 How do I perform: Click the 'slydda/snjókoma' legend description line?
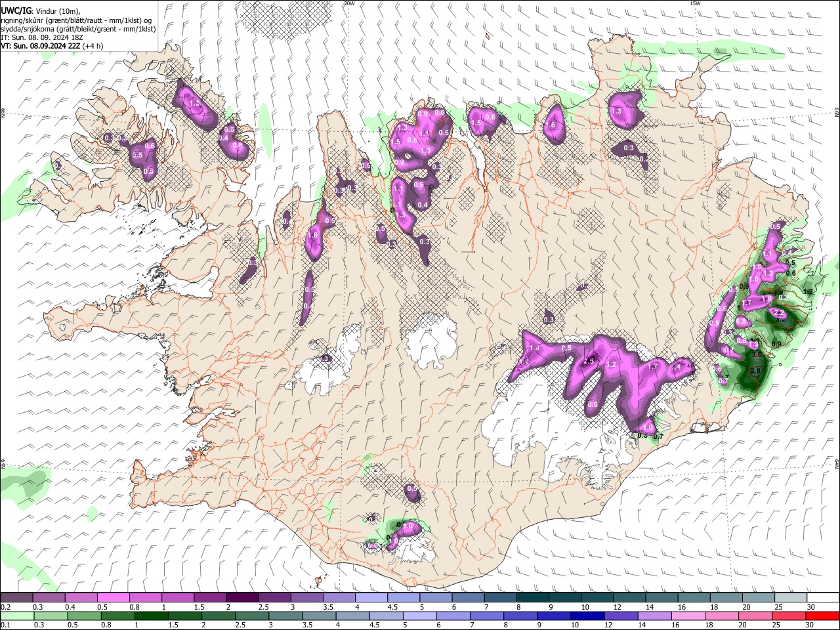coord(78,29)
